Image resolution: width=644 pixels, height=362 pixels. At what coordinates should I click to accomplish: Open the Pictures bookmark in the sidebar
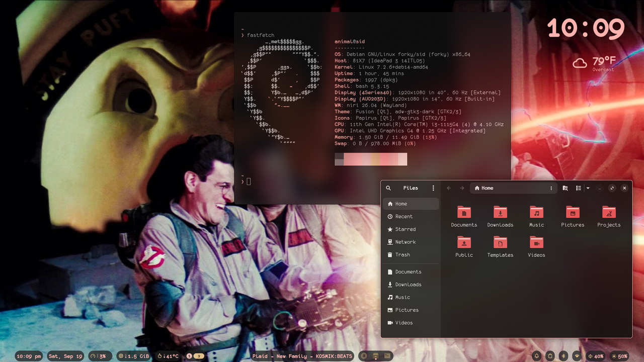411,310
